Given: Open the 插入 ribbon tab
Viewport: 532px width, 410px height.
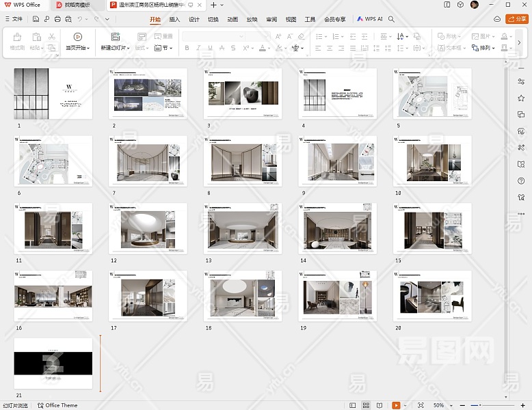Looking at the screenshot, I should tap(174, 19).
